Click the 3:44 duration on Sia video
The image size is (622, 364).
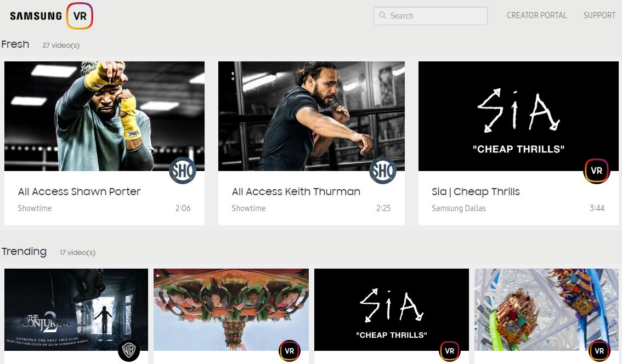click(x=597, y=208)
